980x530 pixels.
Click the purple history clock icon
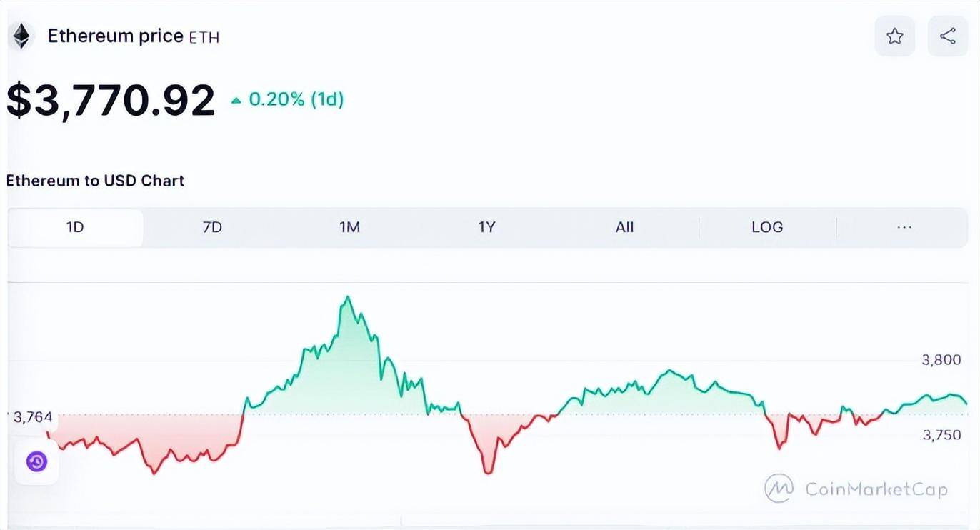pyautogui.click(x=36, y=461)
